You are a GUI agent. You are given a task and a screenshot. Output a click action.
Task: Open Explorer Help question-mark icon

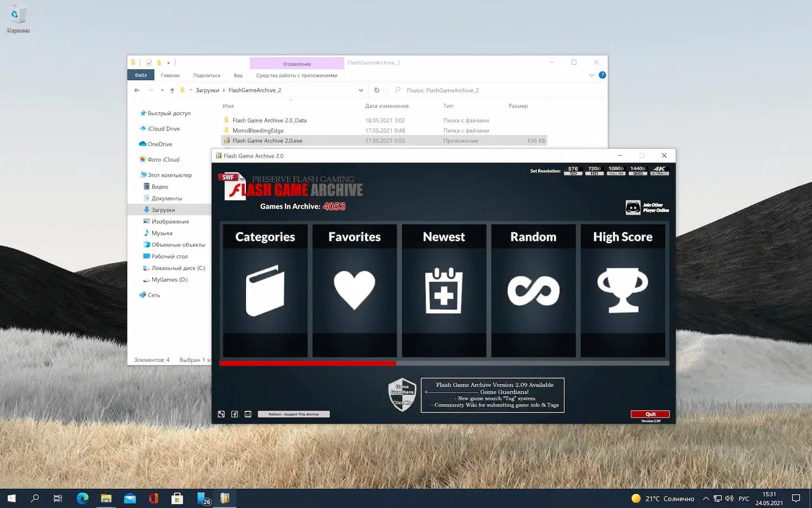coord(603,75)
